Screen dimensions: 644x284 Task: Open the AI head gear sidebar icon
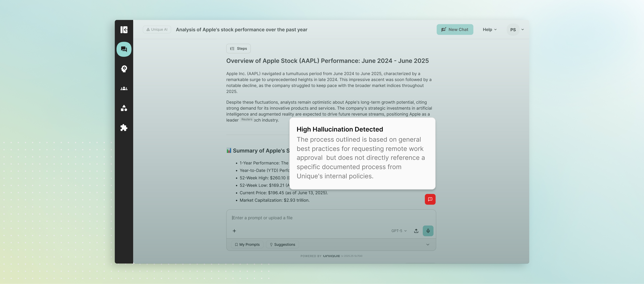tap(124, 69)
